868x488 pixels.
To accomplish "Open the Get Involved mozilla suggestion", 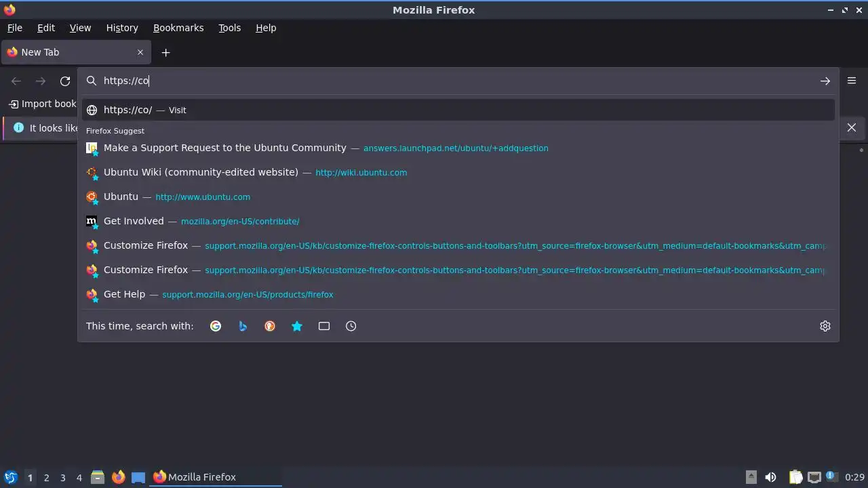I will tap(458, 221).
